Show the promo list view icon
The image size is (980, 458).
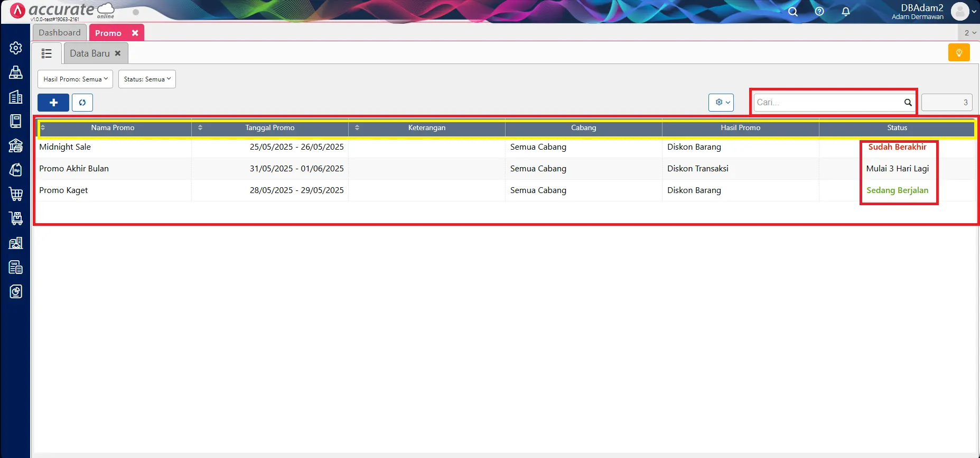[46, 53]
